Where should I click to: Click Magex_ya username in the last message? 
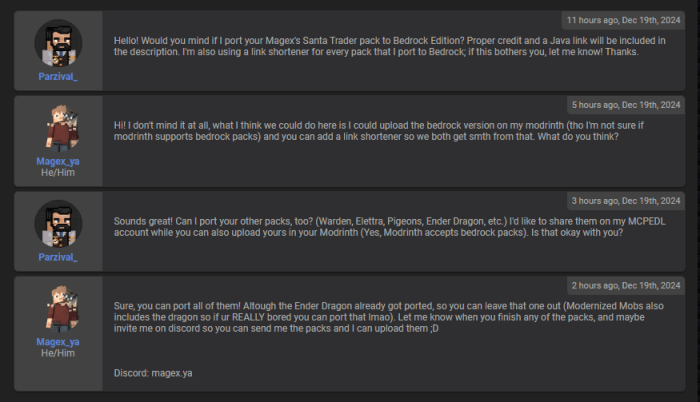tap(58, 342)
